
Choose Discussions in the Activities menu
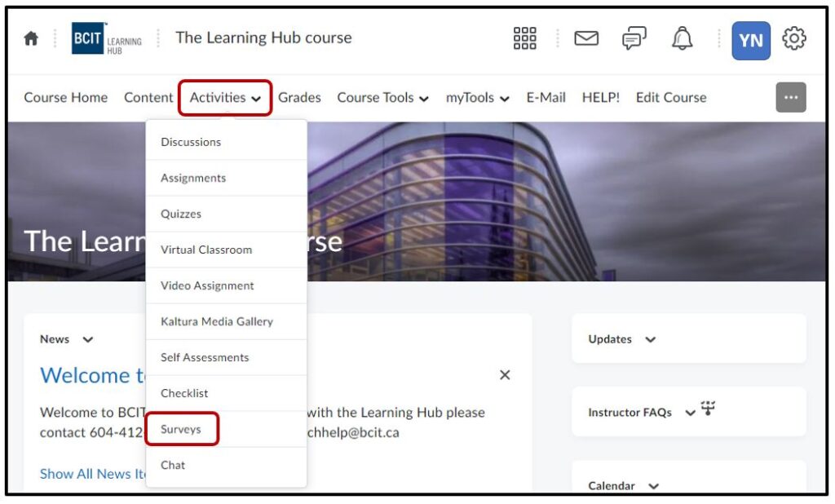click(x=191, y=142)
